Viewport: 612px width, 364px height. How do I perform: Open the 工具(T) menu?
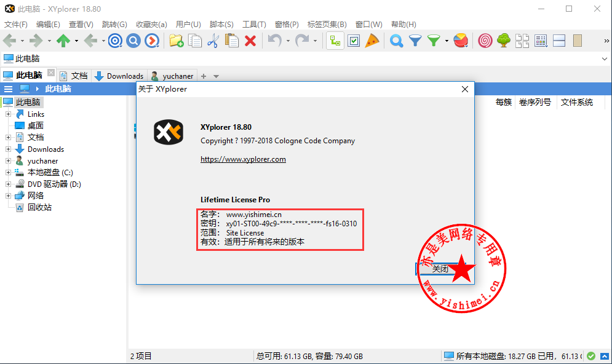tap(254, 24)
